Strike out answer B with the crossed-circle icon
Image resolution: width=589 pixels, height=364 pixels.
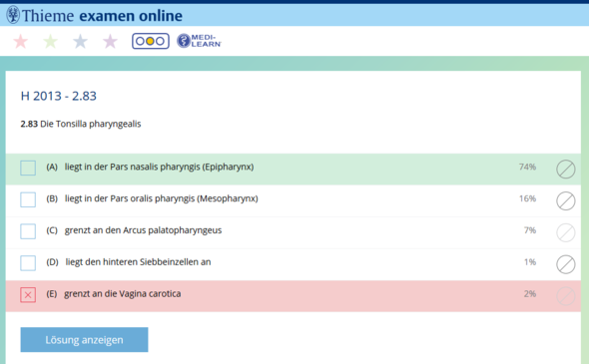pyautogui.click(x=566, y=201)
